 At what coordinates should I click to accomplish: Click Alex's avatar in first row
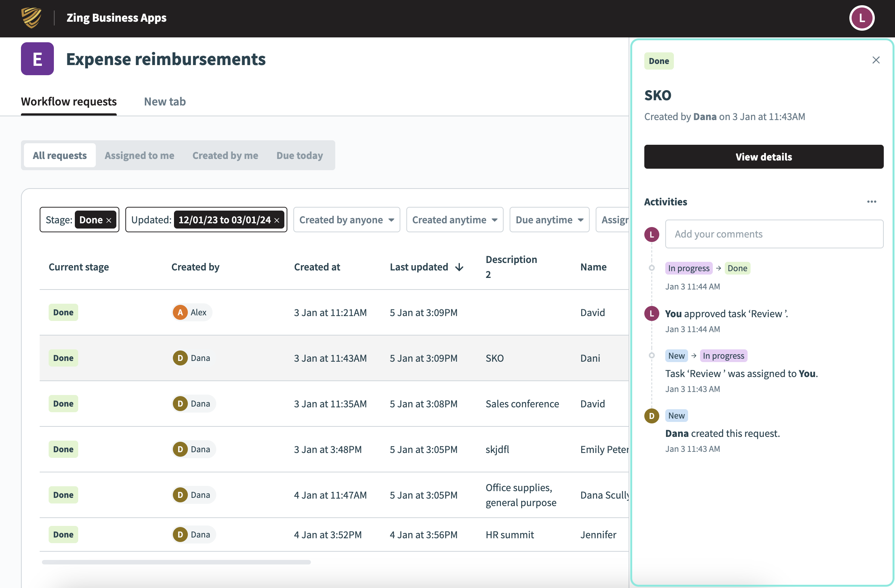[180, 312]
